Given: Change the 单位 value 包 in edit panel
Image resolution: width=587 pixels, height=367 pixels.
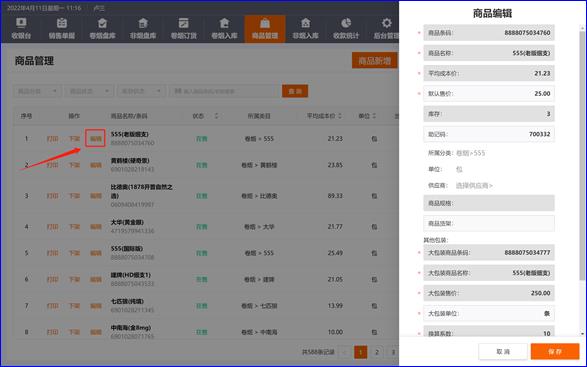Looking at the screenshot, I should [459, 169].
